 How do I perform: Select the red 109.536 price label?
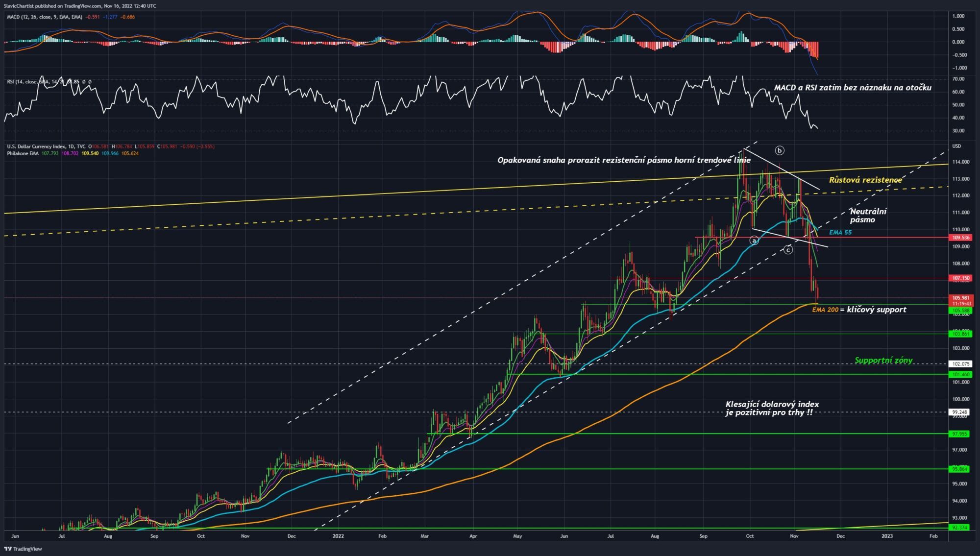[961, 238]
